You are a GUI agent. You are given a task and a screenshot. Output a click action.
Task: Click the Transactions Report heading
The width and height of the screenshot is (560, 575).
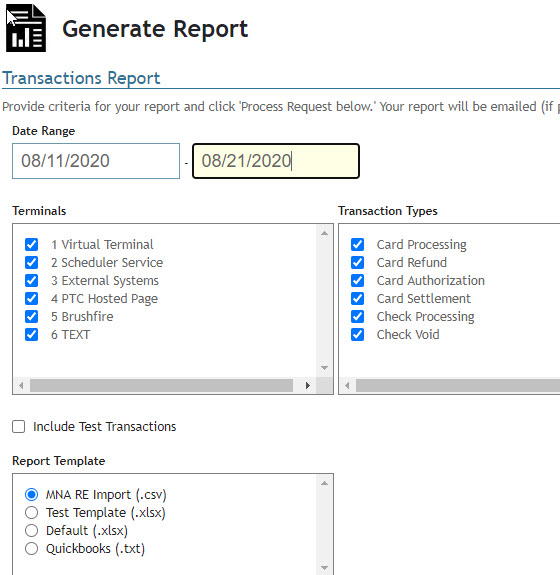(81, 78)
